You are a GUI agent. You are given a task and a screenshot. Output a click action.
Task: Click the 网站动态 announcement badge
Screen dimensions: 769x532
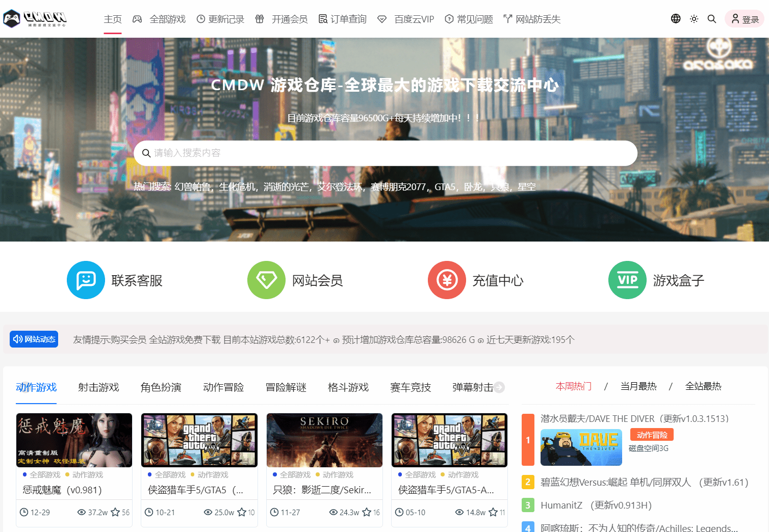(x=34, y=339)
